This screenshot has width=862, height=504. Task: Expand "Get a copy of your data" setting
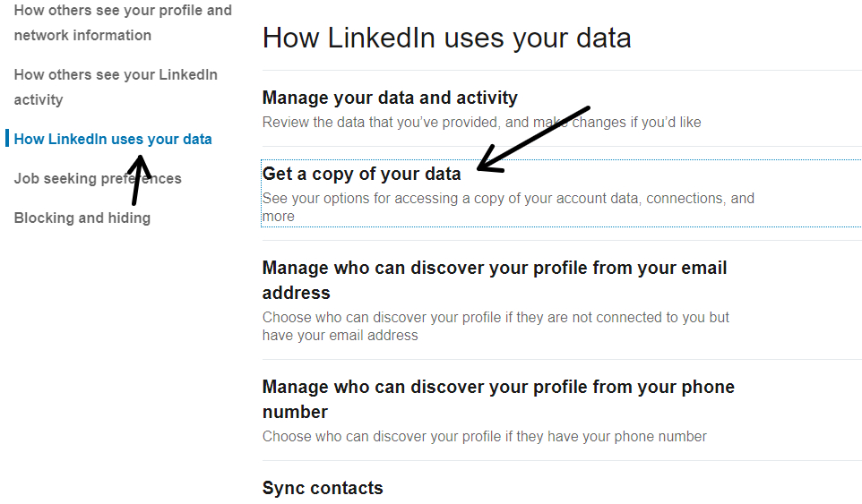click(361, 174)
